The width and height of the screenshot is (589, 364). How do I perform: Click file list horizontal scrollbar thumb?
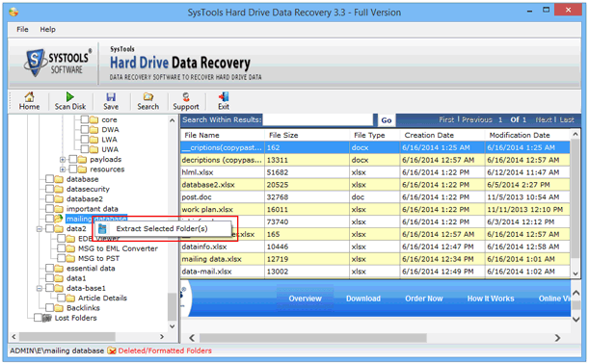313,338
